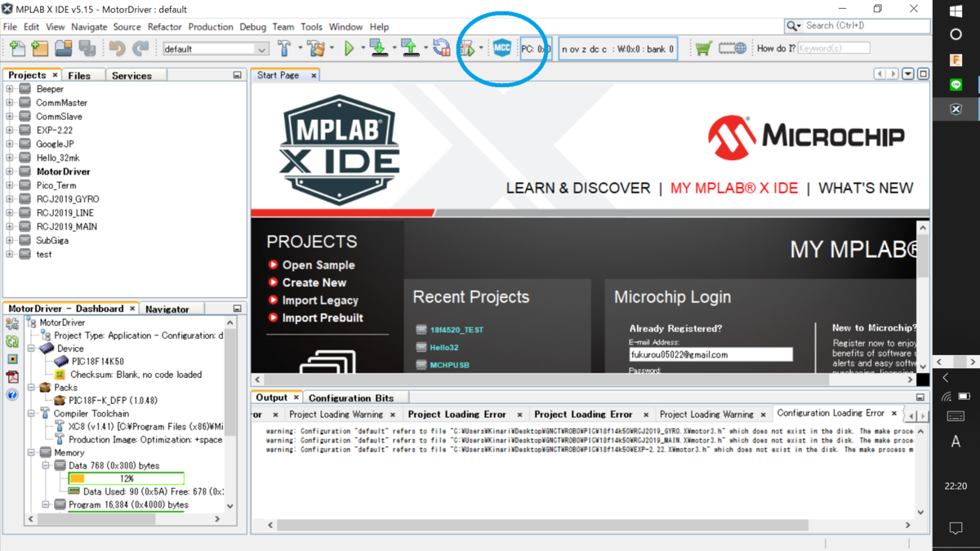Click the datasheet web icon next to cart
The image size is (980, 551).
tap(733, 49)
